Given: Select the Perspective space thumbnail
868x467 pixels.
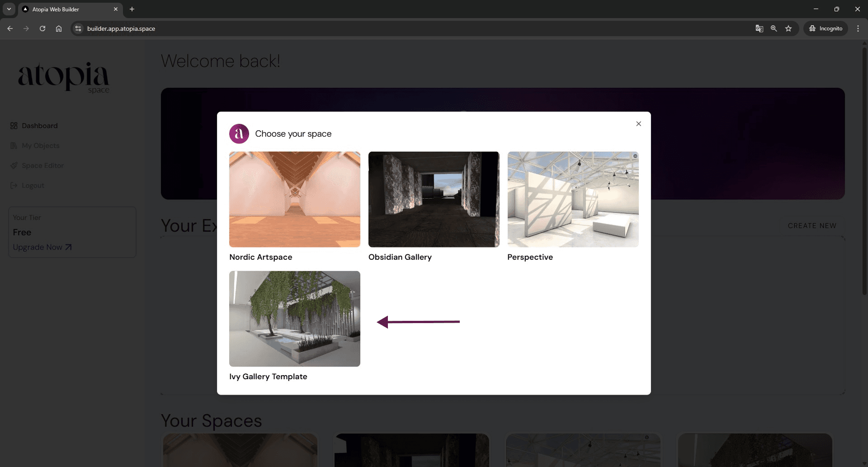Looking at the screenshot, I should click(573, 199).
